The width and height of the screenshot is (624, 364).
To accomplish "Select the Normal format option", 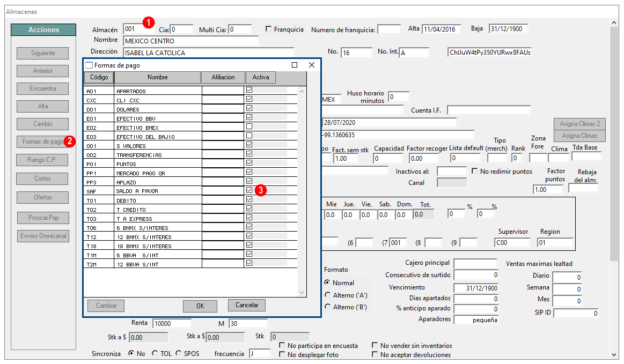I will click(x=327, y=283).
